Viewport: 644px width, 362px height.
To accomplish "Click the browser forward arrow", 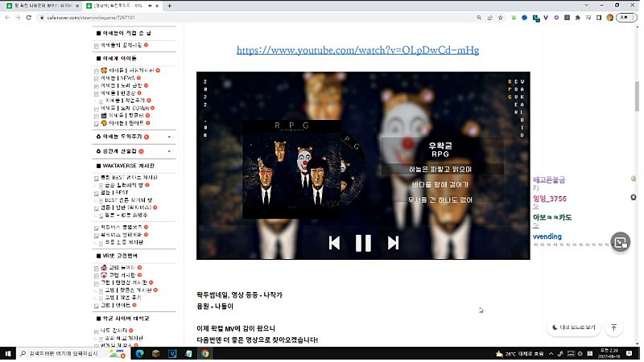I will (x=18, y=18).
